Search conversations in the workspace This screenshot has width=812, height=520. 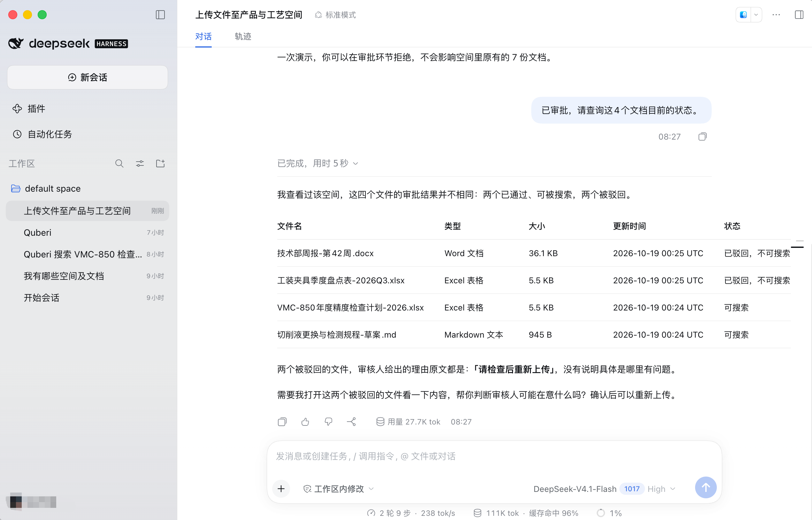[119, 164]
